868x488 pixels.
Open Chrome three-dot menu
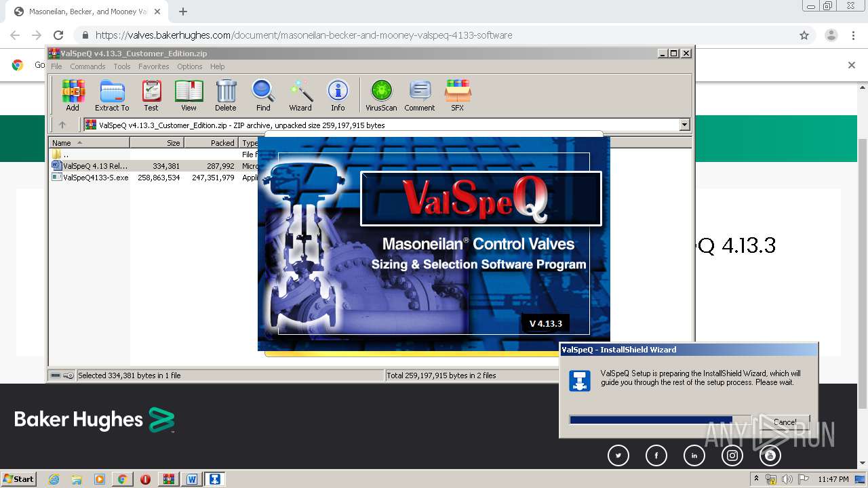(x=852, y=35)
